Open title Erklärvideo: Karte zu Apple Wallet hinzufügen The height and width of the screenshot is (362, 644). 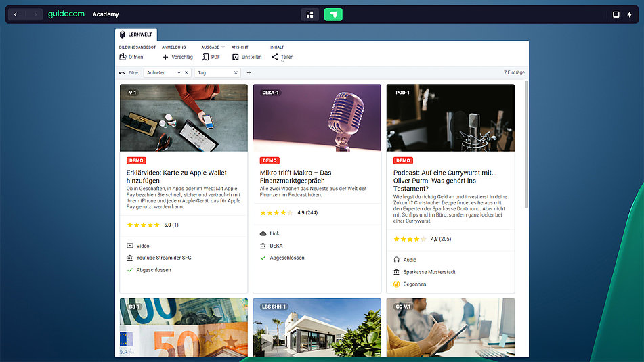tap(177, 177)
